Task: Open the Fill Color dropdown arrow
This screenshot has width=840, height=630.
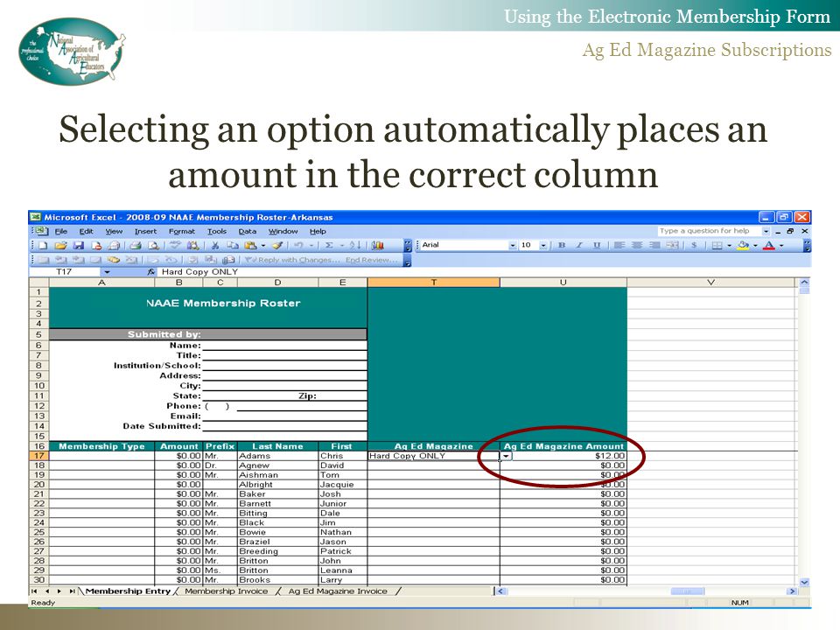Action: (755, 245)
